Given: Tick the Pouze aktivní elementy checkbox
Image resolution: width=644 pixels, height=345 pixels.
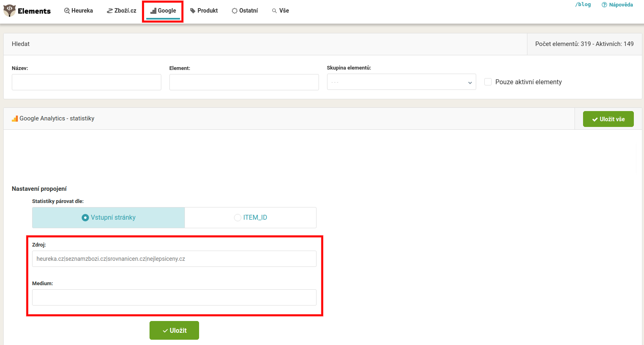Looking at the screenshot, I should (x=488, y=82).
